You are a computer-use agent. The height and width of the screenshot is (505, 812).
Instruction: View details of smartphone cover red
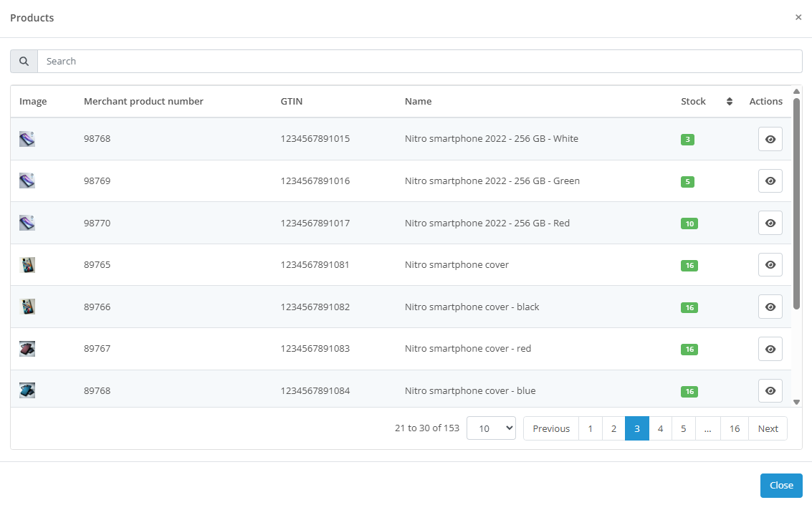(x=770, y=349)
